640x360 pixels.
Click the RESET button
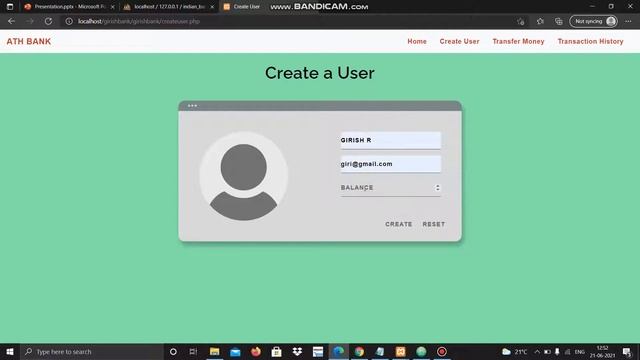click(x=433, y=224)
